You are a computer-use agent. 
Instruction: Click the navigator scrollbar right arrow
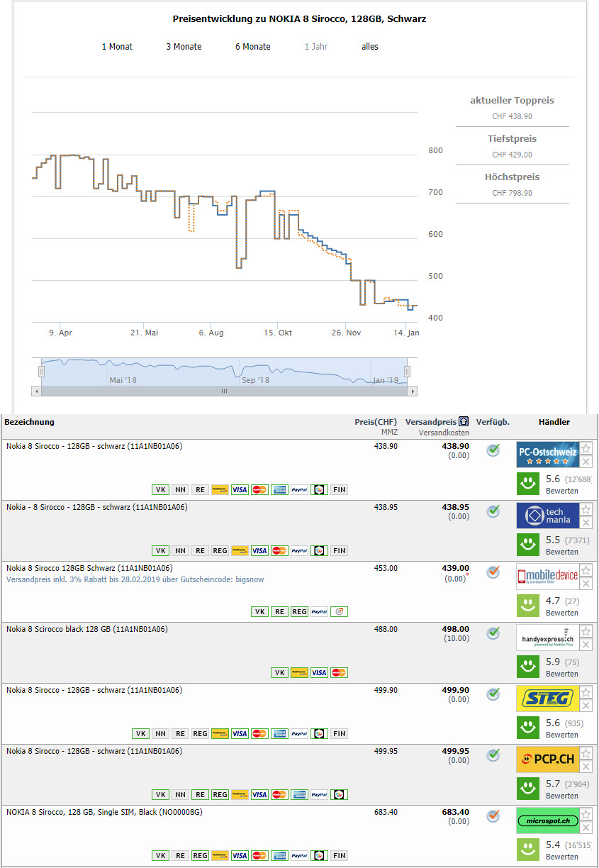pyautogui.click(x=413, y=391)
